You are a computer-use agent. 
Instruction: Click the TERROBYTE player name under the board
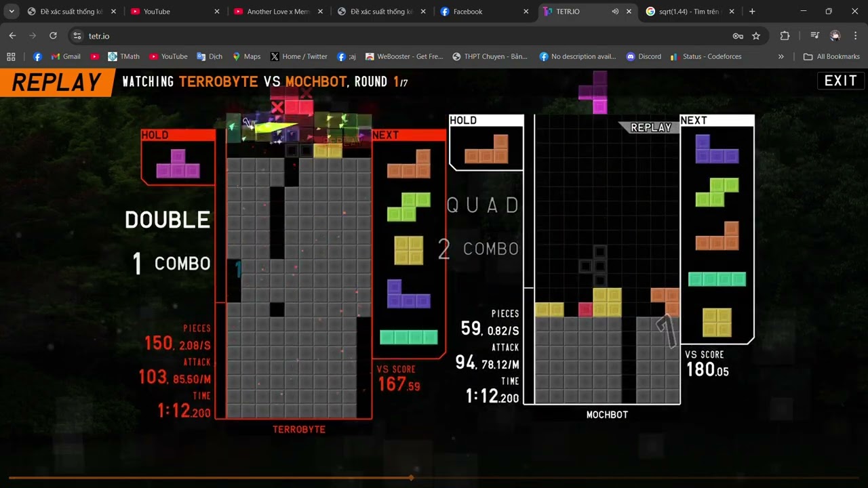pyautogui.click(x=299, y=430)
